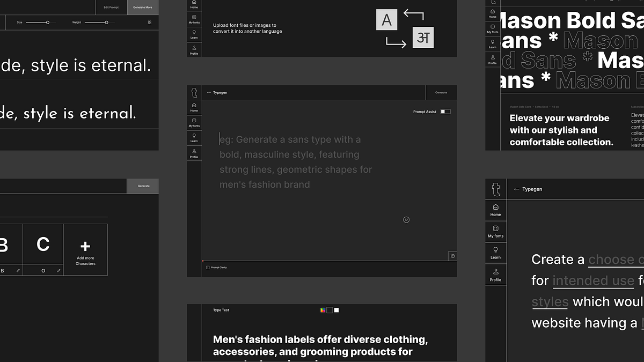
Task: Open the styles selector in the Create sentence
Action: click(x=550, y=301)
